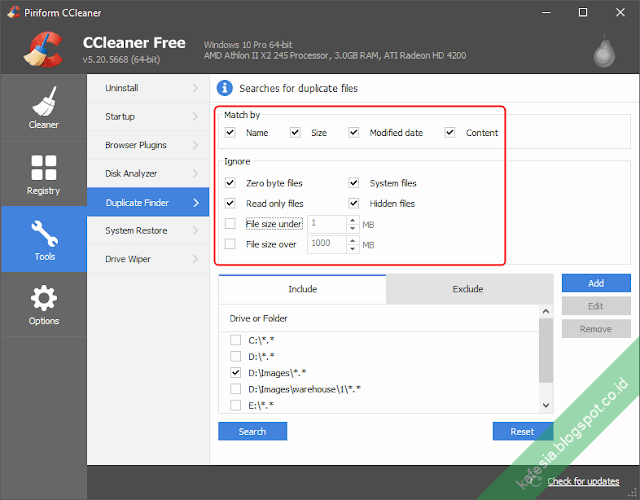This screenshot has height=500, width=640.
Task: Select the D:\Images\warehouse\1\*.* row text
Action: pos(304,389)
